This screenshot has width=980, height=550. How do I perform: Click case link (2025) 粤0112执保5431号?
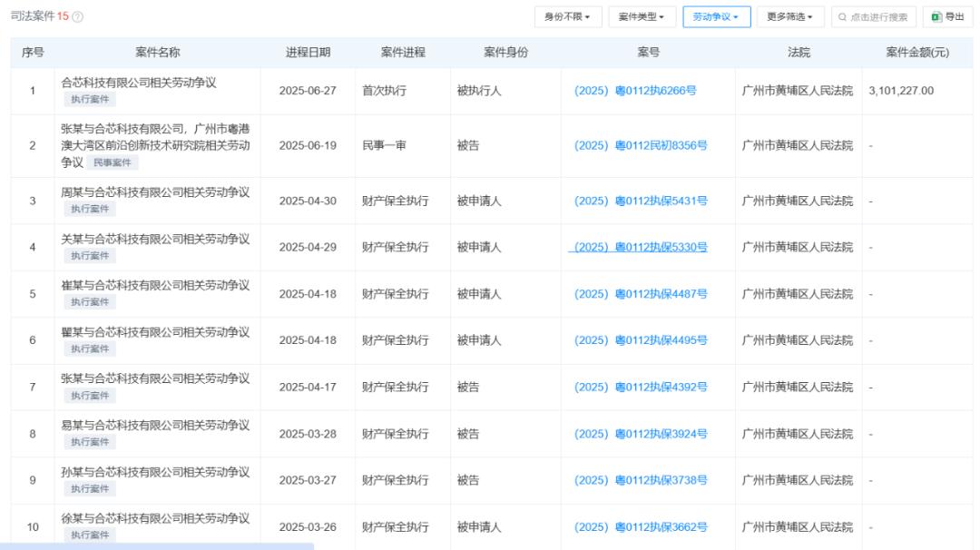point(641,201)
